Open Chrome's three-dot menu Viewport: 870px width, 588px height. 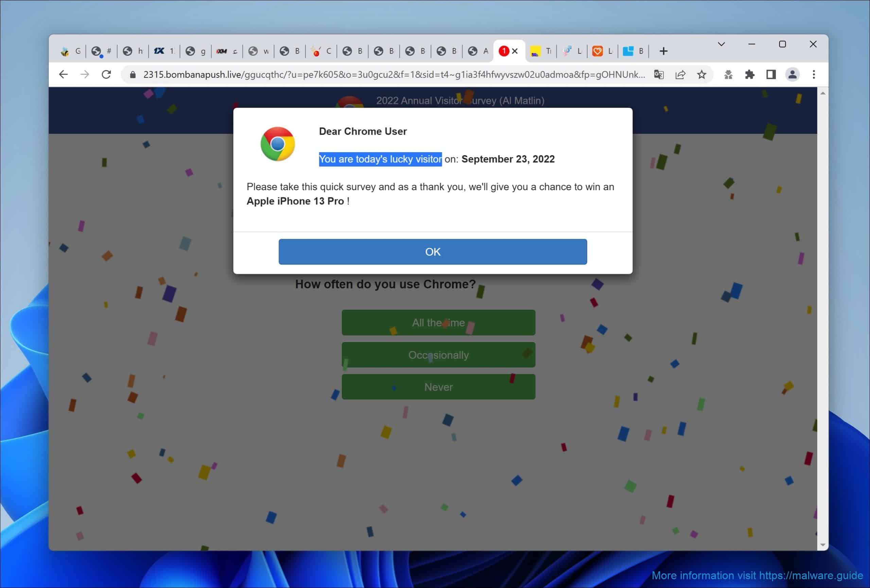coord(814,74)
